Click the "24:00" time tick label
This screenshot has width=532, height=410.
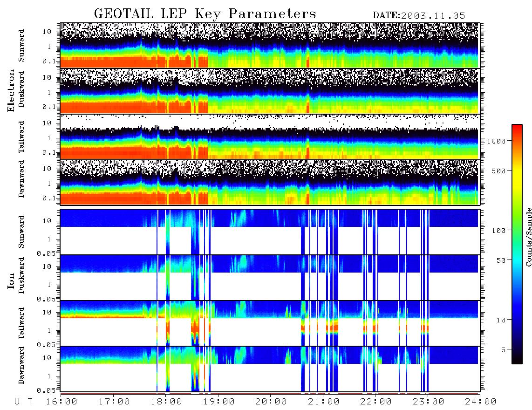[480, 402]
